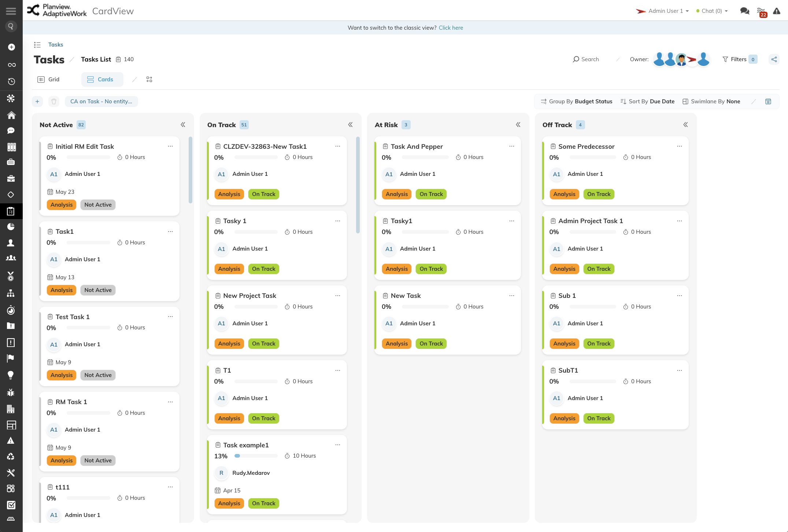Open the Chat messages icon in the header
This screenshot has width=788, height=532.
tap(745, 11)
